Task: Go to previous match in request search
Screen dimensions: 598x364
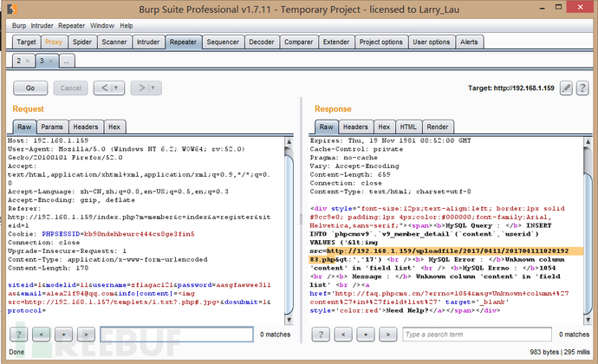Action: [42, 335]
